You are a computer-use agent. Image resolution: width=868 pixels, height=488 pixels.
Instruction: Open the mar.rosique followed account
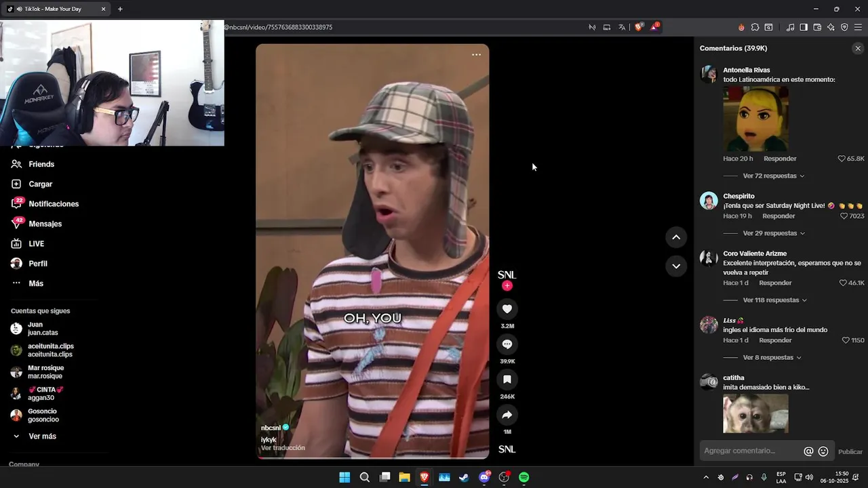pyautogui.click(x=44, y=372)
